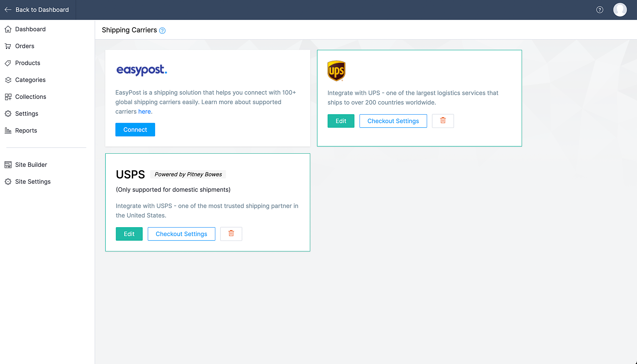Open the help question mark icon in header
The image size is (637, 364).
(x=600, y=10)
